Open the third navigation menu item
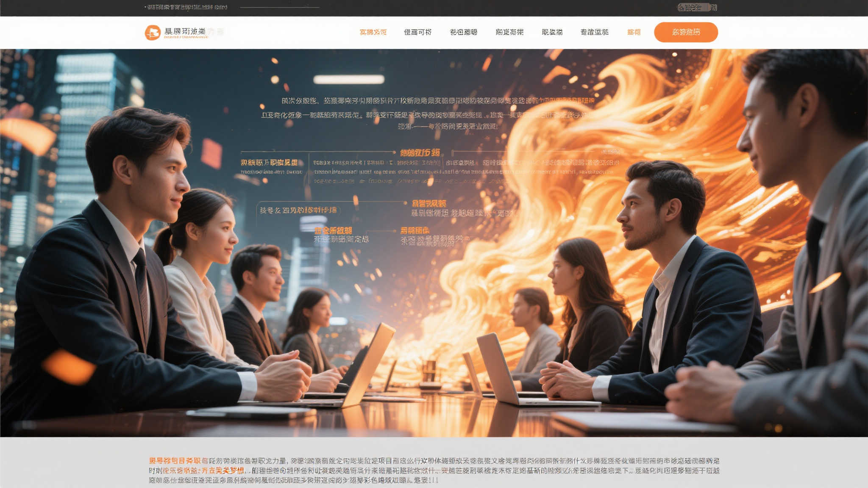This screenshot has width=868, height=488. [x=463, y=32]
